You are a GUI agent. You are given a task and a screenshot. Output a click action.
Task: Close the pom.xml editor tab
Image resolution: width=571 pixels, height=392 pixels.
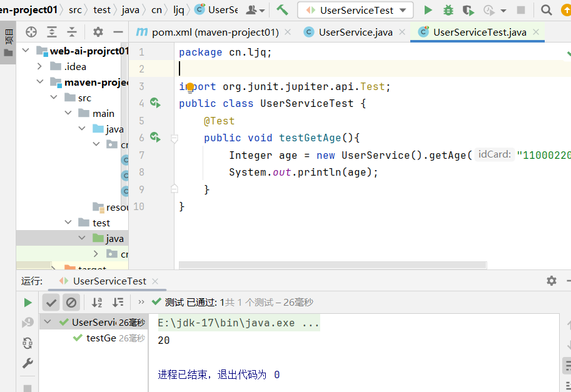coord(288,32)
